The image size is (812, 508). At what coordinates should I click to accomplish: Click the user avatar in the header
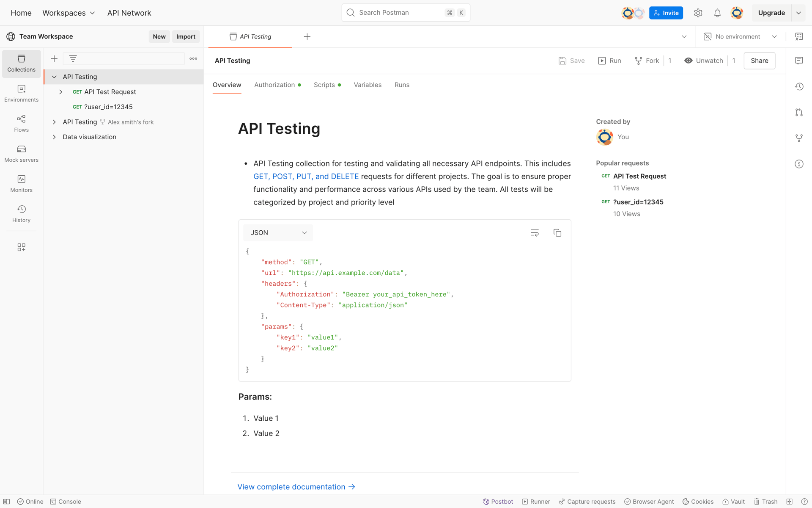tap(737, 13)
